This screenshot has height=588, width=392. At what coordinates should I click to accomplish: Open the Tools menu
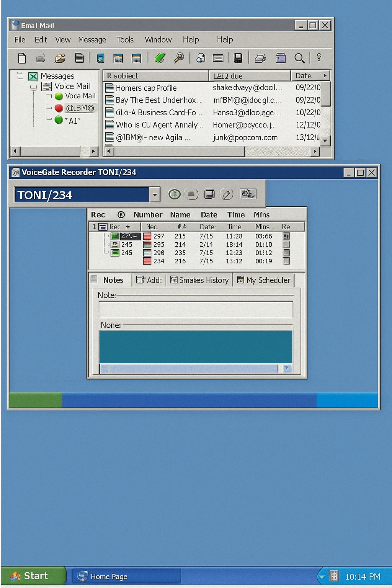125,40
